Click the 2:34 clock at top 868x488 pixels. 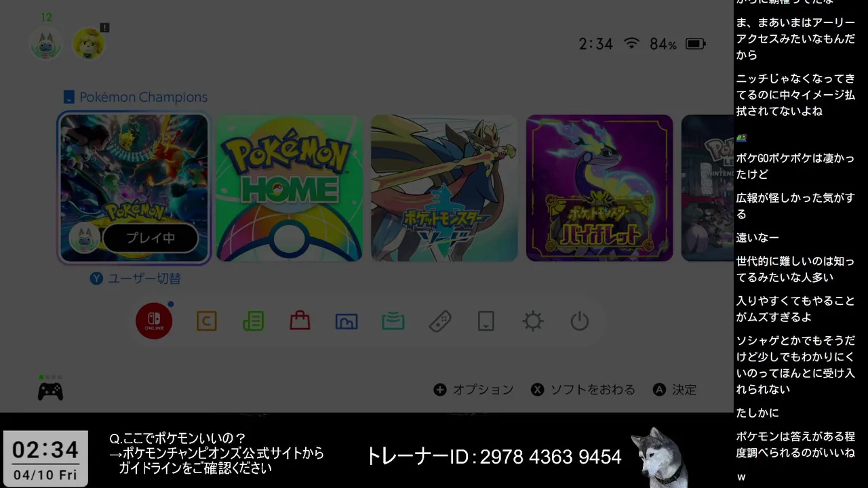pyautogui.click(x=595, y=44)
